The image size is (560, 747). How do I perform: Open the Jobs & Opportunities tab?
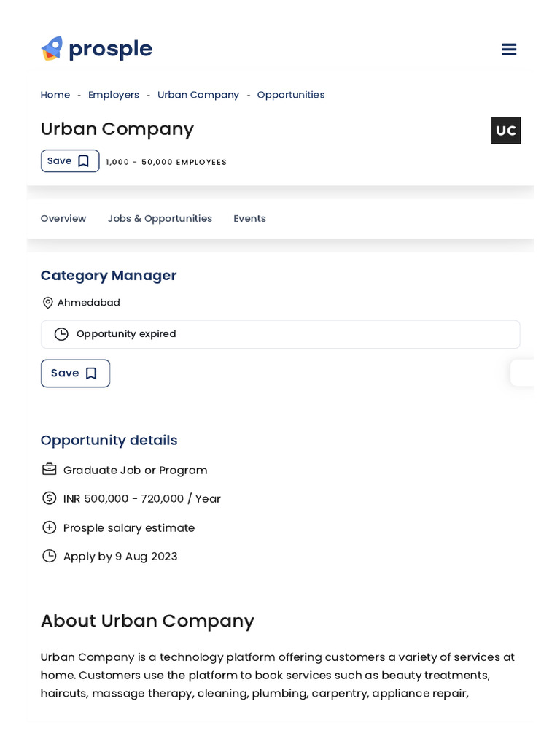pos(160,219)
